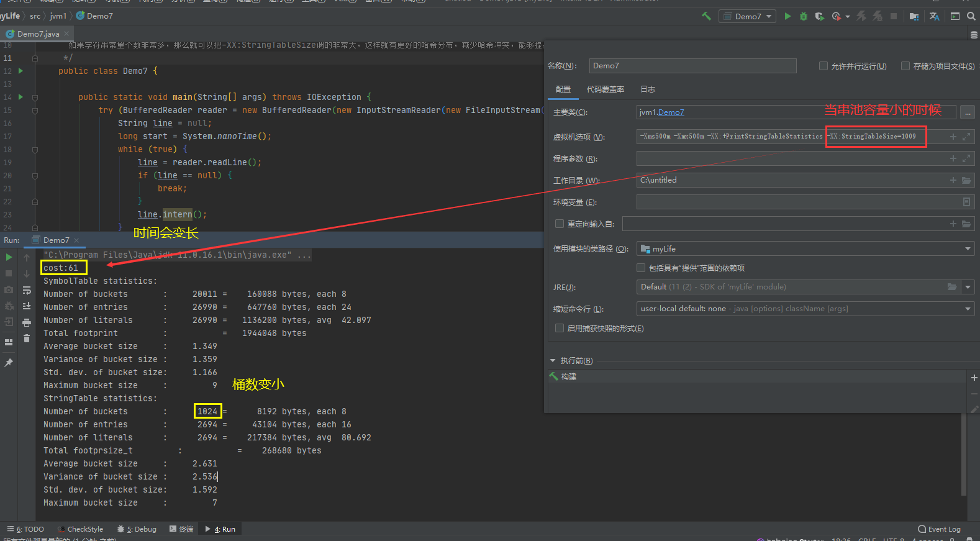The width and height of the screenshot is (980, 541).
Task: Toggle 包括具有"提供"范围的依赖项 checkbox
Action: point(641,268)
